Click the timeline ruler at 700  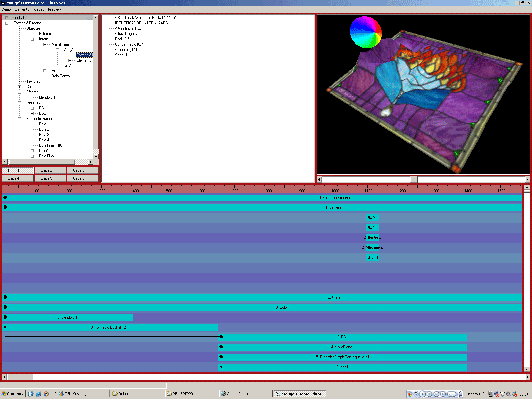(x=235, y=191)
